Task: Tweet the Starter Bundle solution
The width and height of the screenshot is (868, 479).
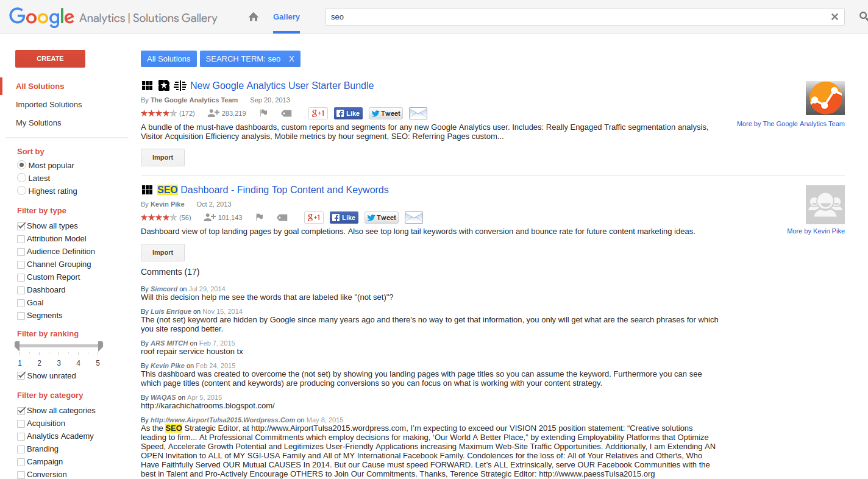Action: tap(386, 113)
